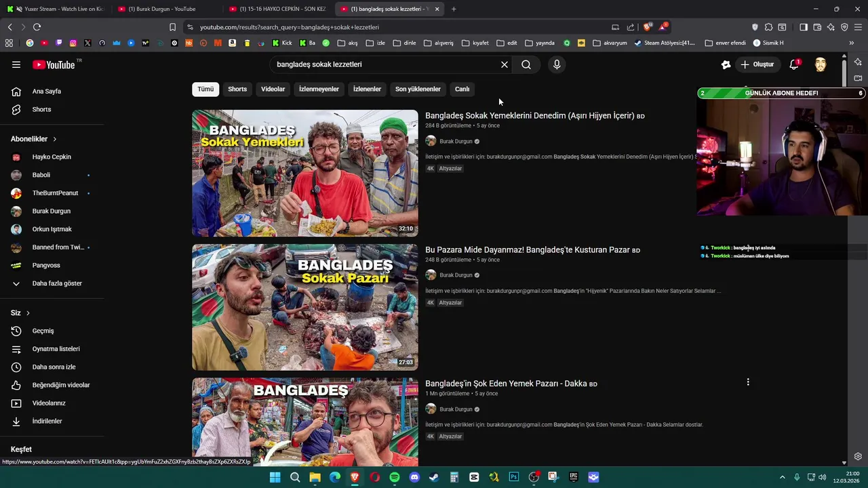Switch to Burak Durgun YouTube tab

166,9
